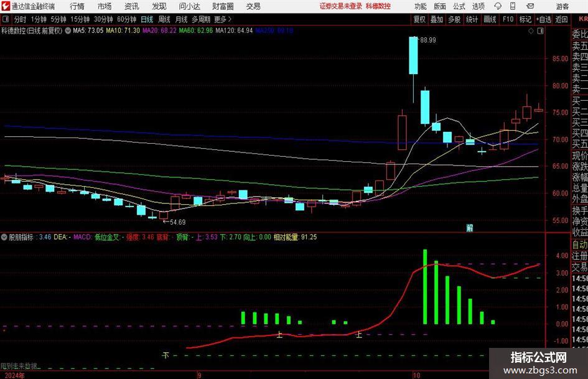Click the 低位金叉 indicator label
The width and height of the screenshot is (588, 379).
point(106,237)
